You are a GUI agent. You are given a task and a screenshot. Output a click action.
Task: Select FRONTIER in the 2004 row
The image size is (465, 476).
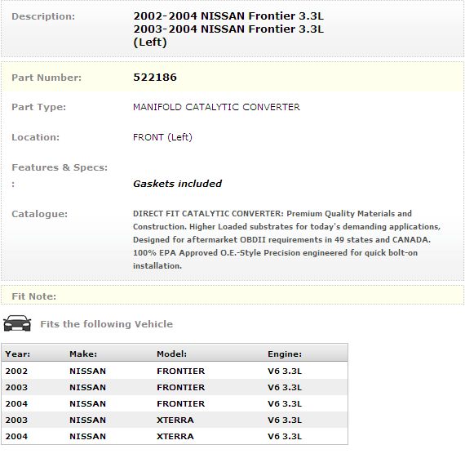click(181, 404)
